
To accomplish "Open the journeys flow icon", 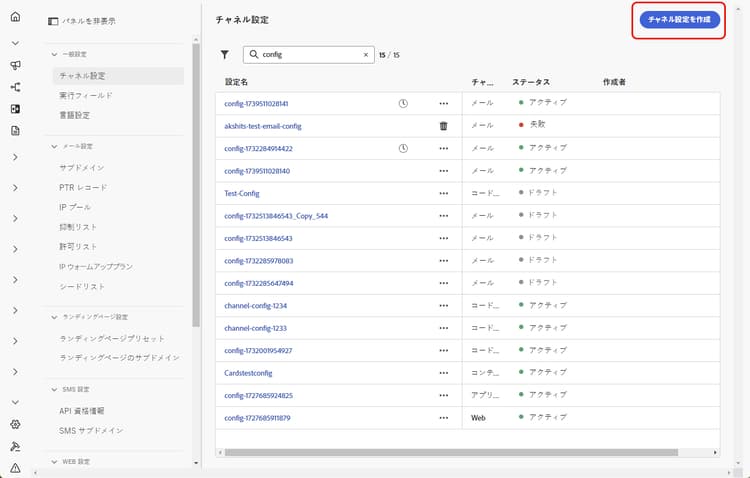I will coord(15,87).
